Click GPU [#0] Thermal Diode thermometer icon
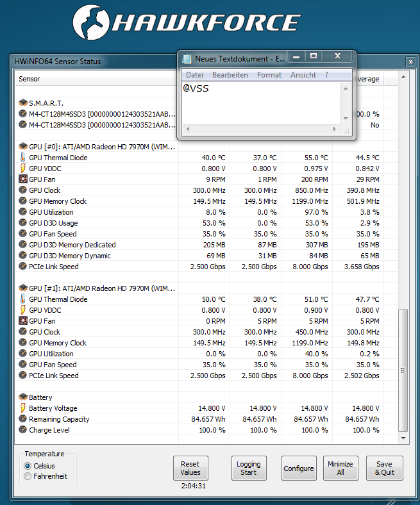This screenshot has width=420, height=505. click(22, 157)
